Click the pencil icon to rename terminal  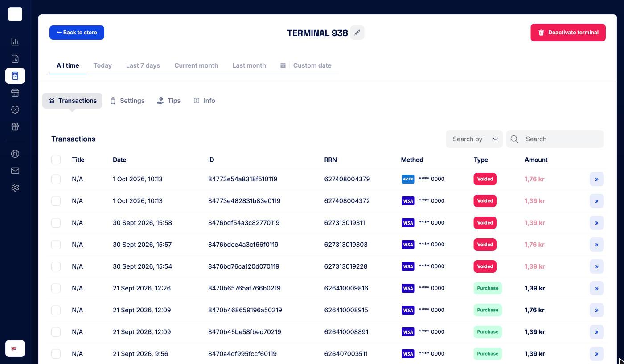(x=357, y=33)
